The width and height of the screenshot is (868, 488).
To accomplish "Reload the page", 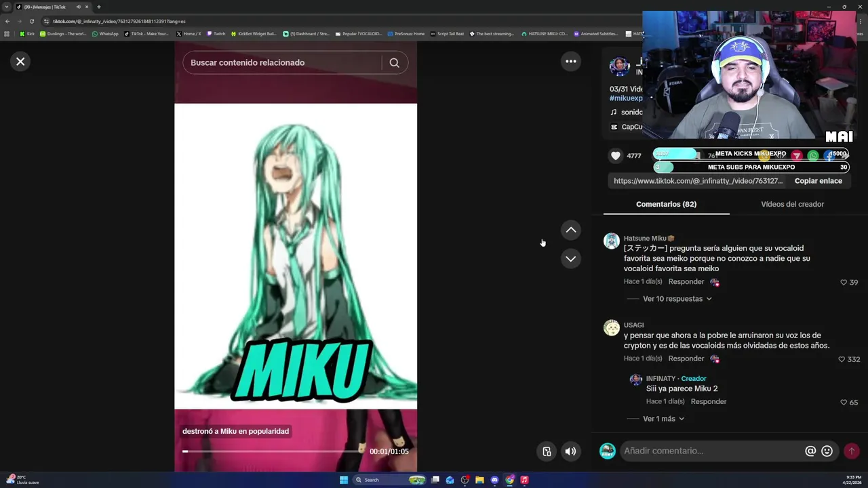I will 31,21.
